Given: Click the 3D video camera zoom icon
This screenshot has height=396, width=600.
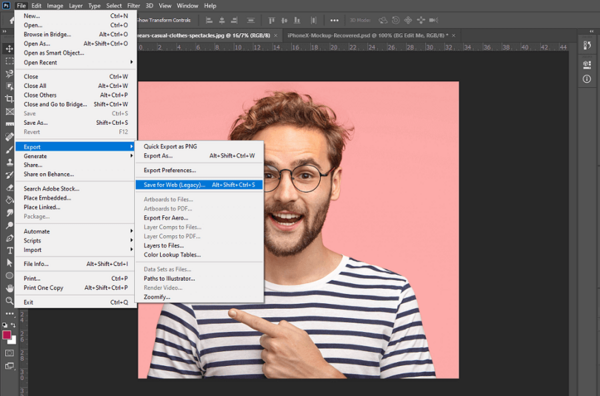Looking at the screenshot, I should [x=434, y=20].
